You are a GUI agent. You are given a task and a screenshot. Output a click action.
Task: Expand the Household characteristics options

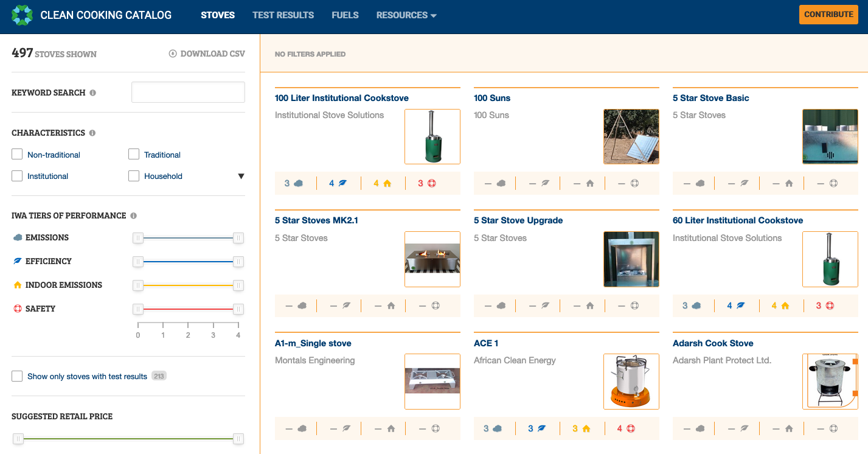[x=241, y=175]
